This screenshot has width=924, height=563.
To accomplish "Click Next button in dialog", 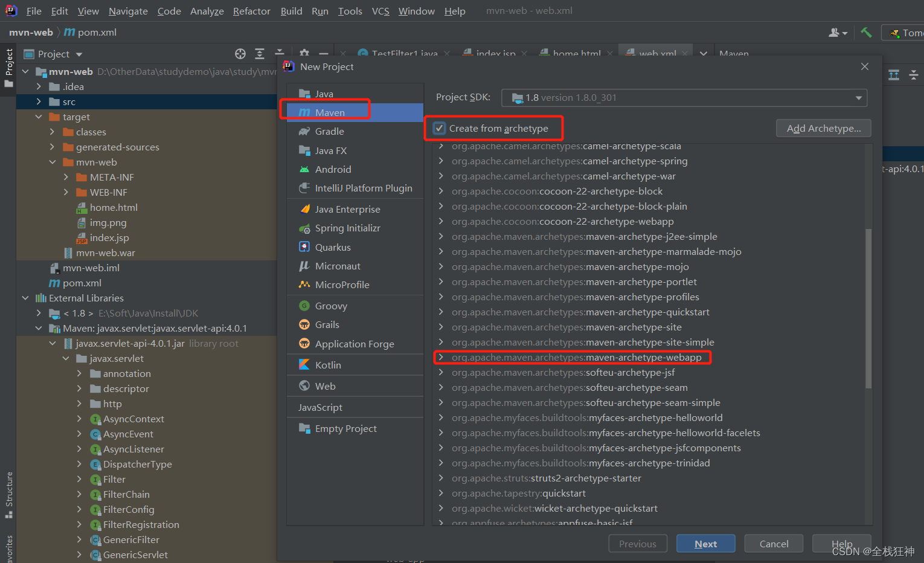I will pyautogui.click(x=705, y=544).
